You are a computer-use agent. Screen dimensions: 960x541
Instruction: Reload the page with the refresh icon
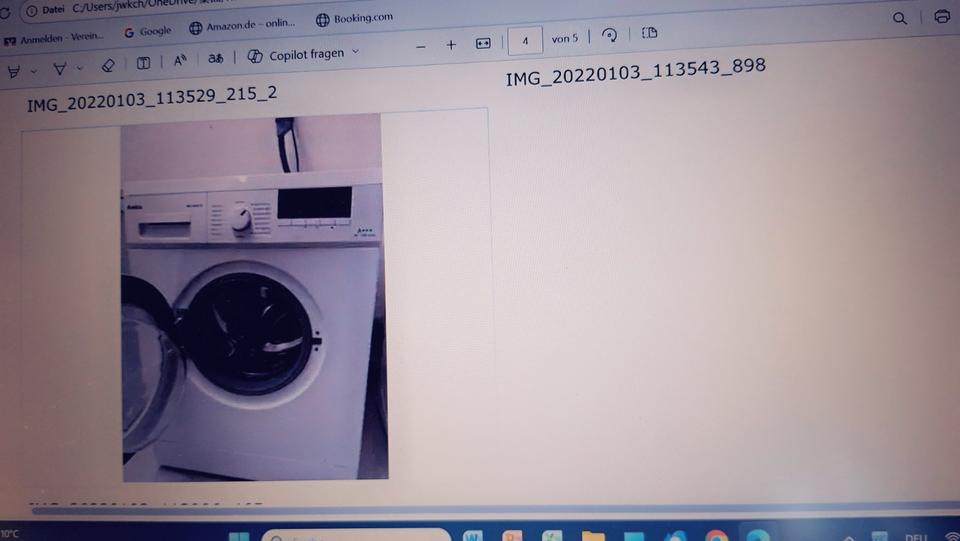pyautogui.click(x=5, y=12)
